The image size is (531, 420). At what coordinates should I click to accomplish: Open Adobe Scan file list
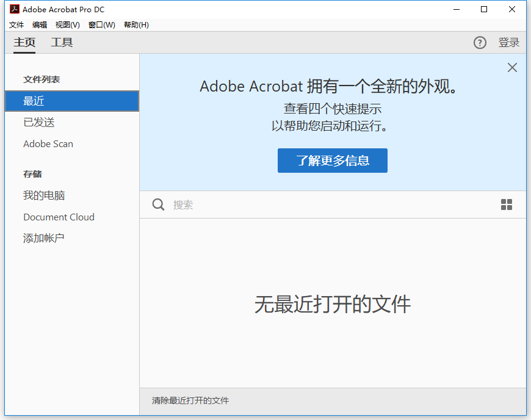coord(72,144)
